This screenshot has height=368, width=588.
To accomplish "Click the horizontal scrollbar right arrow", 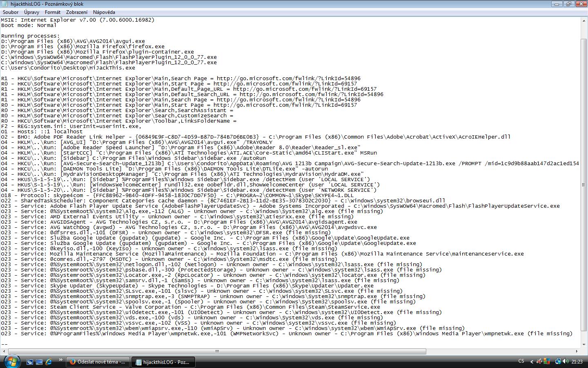I will click(x=577, y=351).
